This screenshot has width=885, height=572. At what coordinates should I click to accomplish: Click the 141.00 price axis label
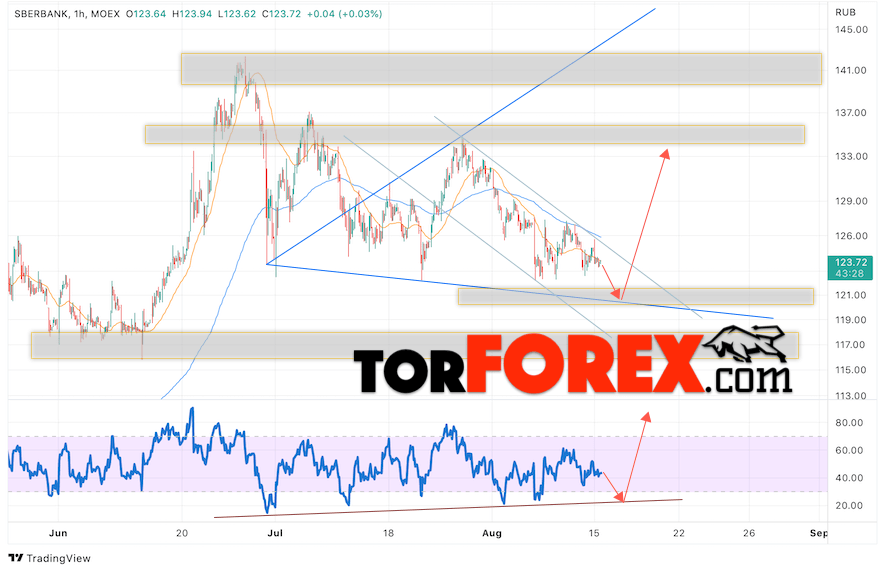[x=851, y=71]
